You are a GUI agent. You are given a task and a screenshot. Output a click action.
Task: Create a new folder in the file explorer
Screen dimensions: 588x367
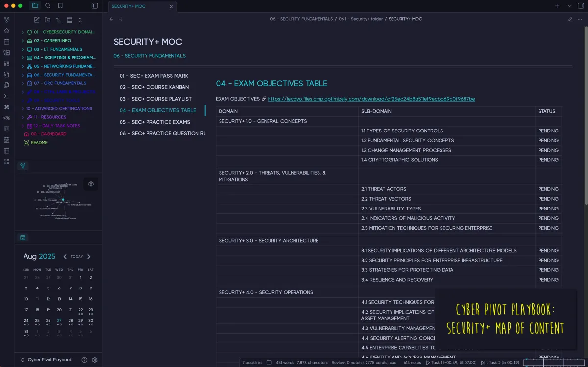(x=48, y=20)
